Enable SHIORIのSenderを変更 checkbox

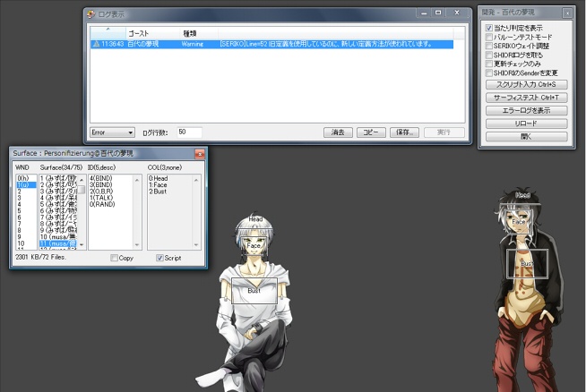tap(489, 72)
